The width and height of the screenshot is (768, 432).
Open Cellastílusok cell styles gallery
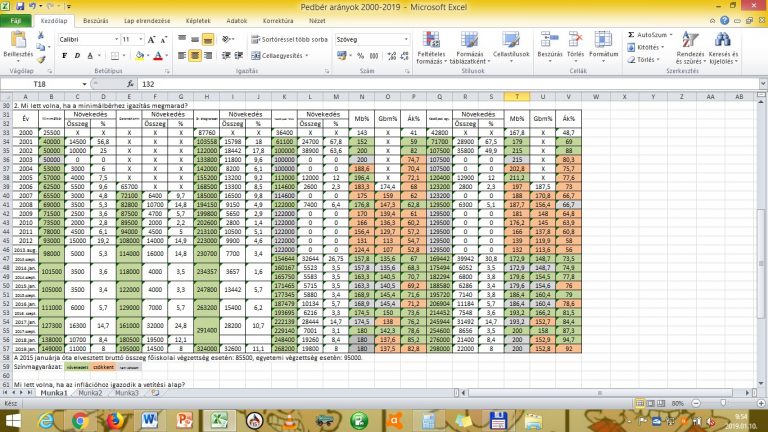click(510, 45)
